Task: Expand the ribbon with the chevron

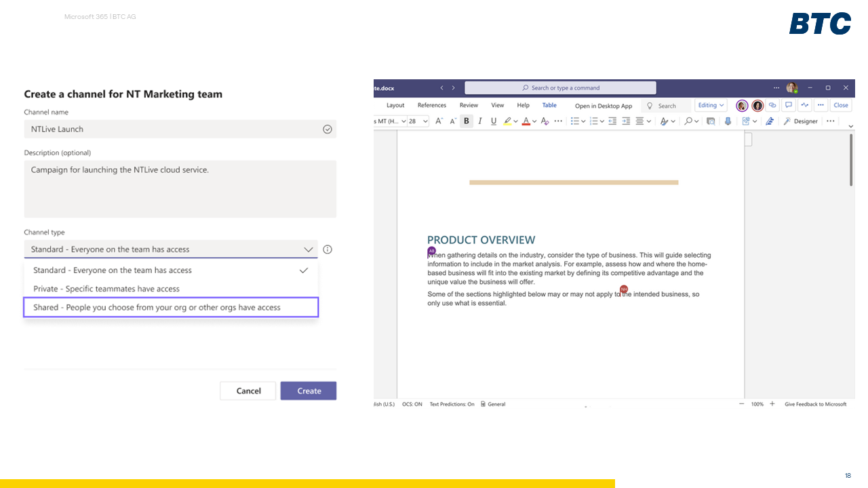Action: point(851,126)
